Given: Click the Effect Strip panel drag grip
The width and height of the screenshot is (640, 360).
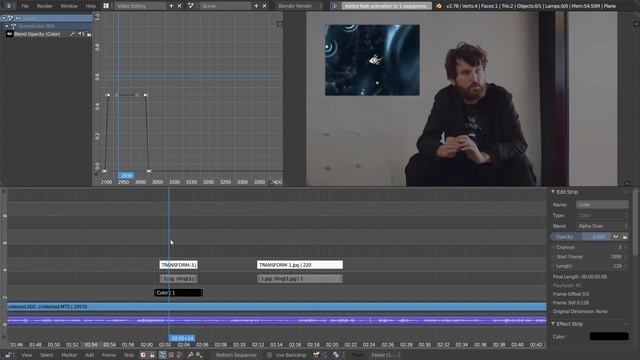Looking at the screenshot, I should pyautogui.click(x=627, y=324).
